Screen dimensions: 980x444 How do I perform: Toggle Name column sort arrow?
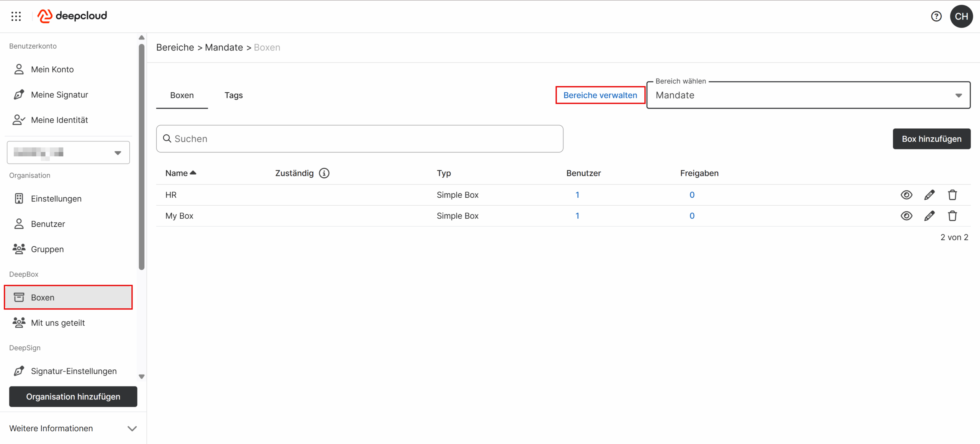pyautogui.click(x=193, y=173)
